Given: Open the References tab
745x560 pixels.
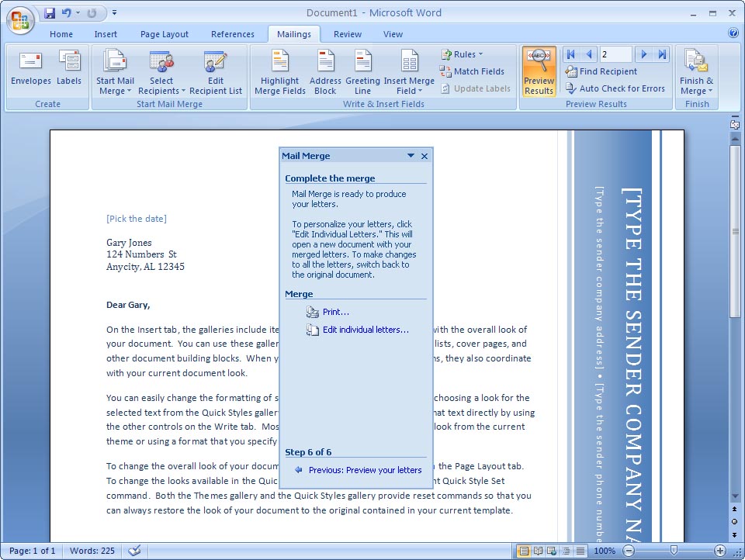Looking at the screenshot, I should coord(233,34).
